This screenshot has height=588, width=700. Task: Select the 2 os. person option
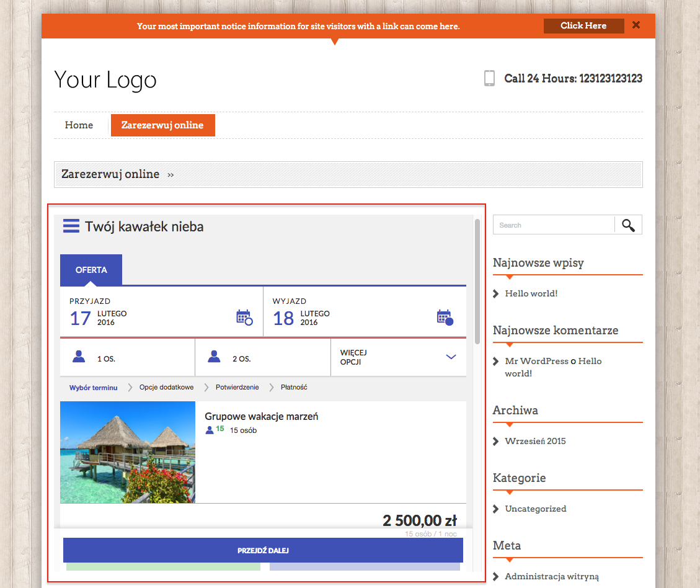263,358
